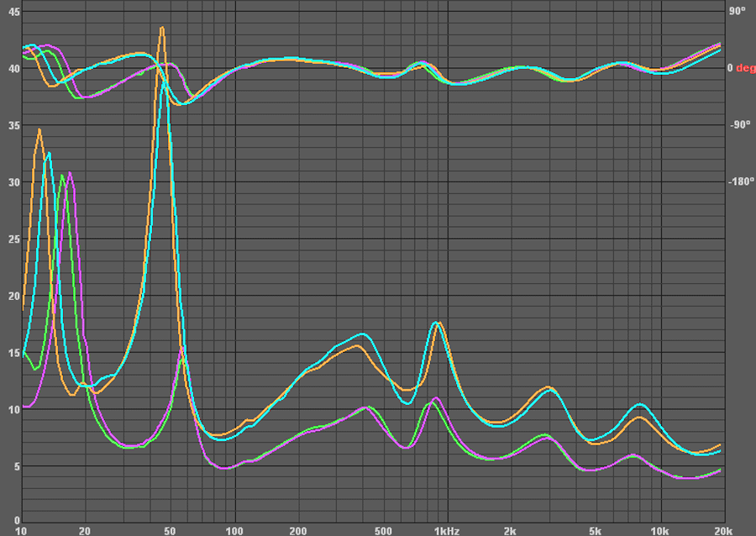
Task: Click the red 0 deg phase label
Action: click(742, 68)
